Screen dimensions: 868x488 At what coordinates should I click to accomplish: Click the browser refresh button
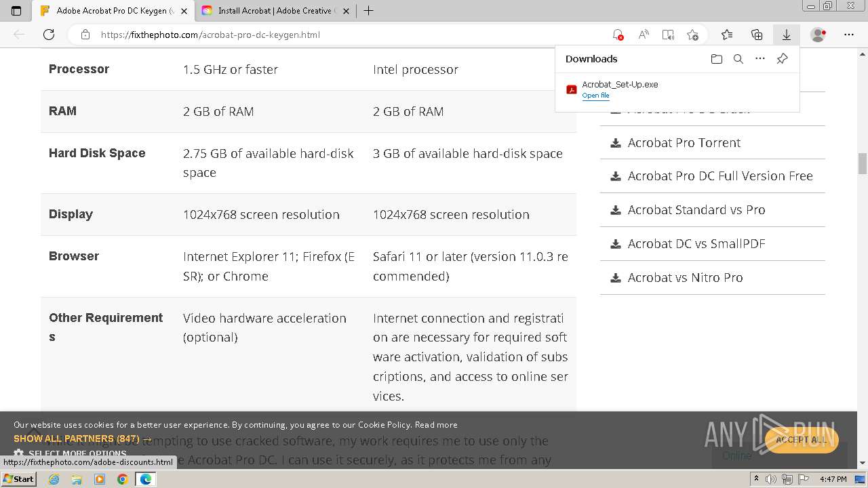pos(49,35)
